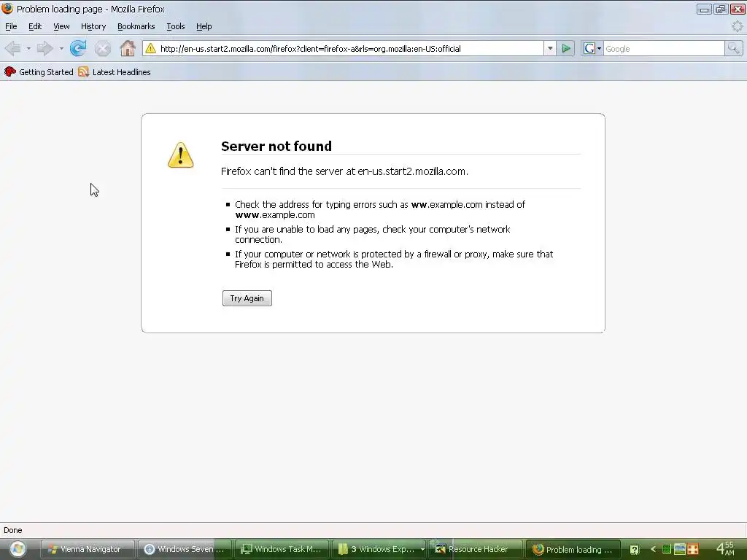This screenshot has height=560, width=747.
Task: Close the Firefox window
Action: tap(738, 9)
